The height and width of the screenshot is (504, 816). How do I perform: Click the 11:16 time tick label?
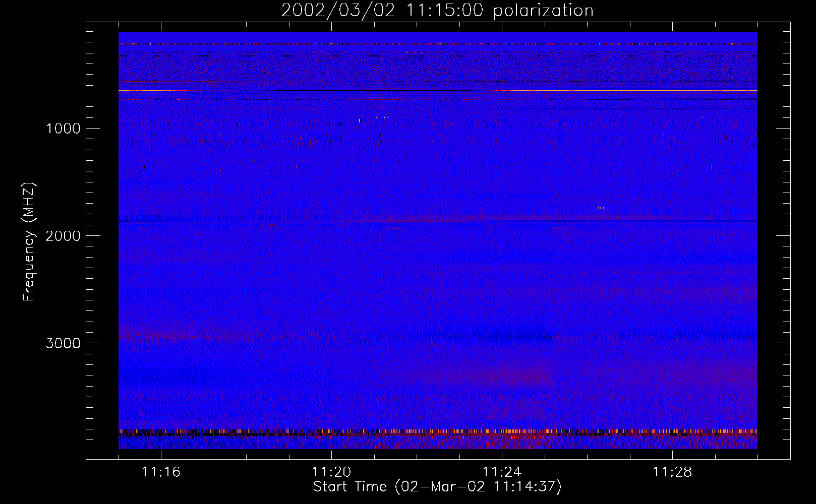(161, 472)
